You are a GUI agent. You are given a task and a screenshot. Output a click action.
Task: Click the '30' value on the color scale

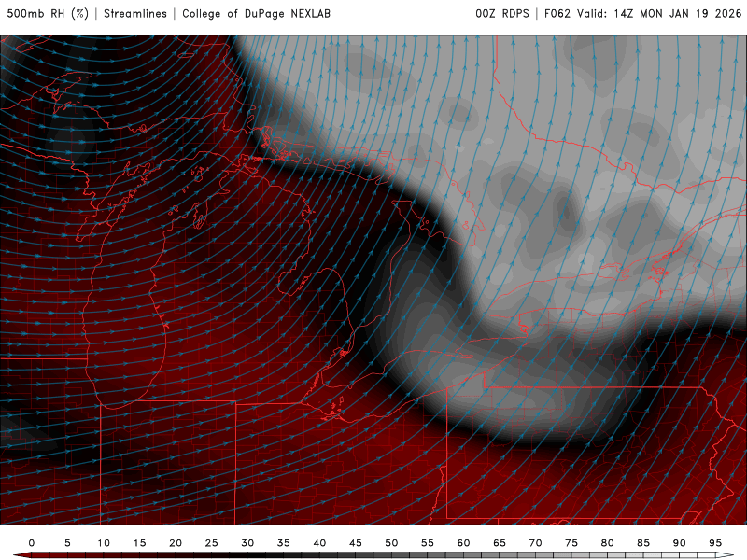247,543
